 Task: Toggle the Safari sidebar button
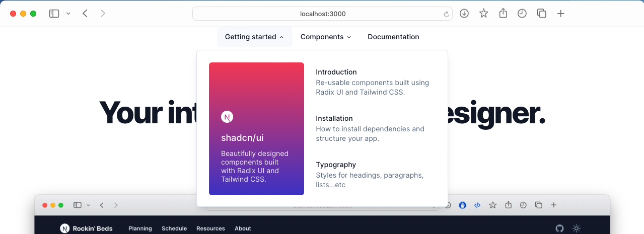[54, 14]
